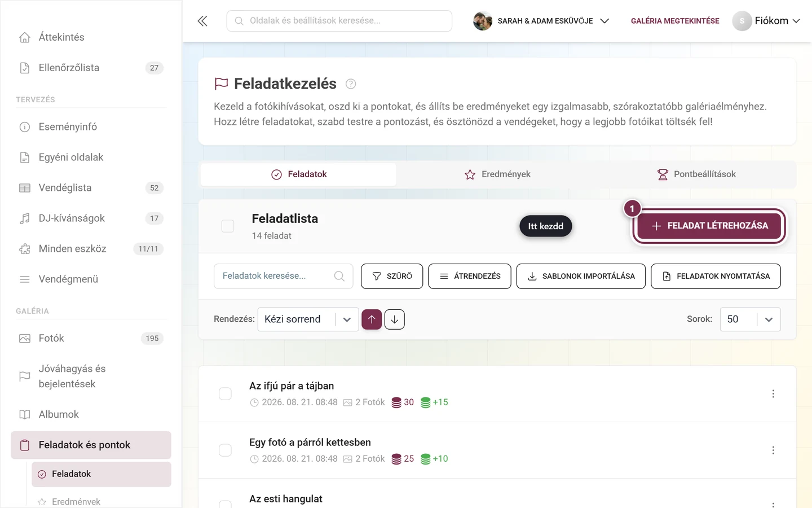The image size is (812, 508).
Task: Open the three-dot menu for Az ifjú pár a tájban
Action: click(x=773, y=394)
